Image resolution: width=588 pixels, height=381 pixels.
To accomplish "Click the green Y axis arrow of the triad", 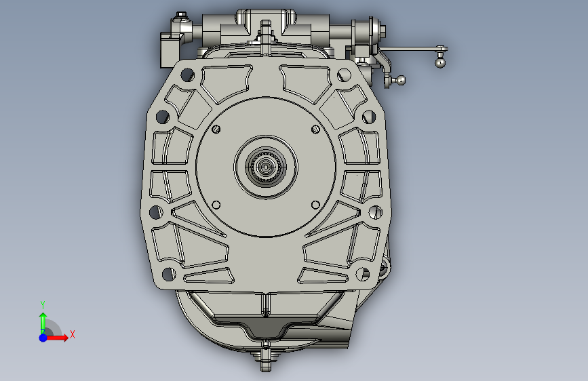I will [43, 323].
